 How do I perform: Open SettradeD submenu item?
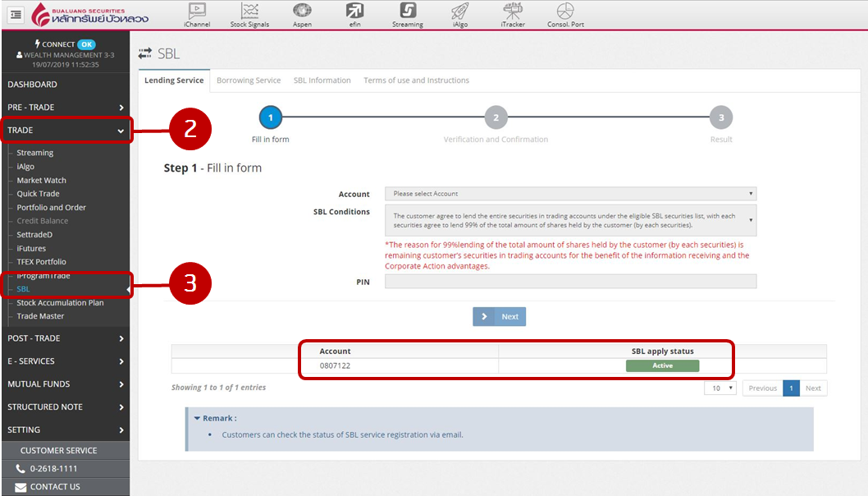(x=34, y=234)
